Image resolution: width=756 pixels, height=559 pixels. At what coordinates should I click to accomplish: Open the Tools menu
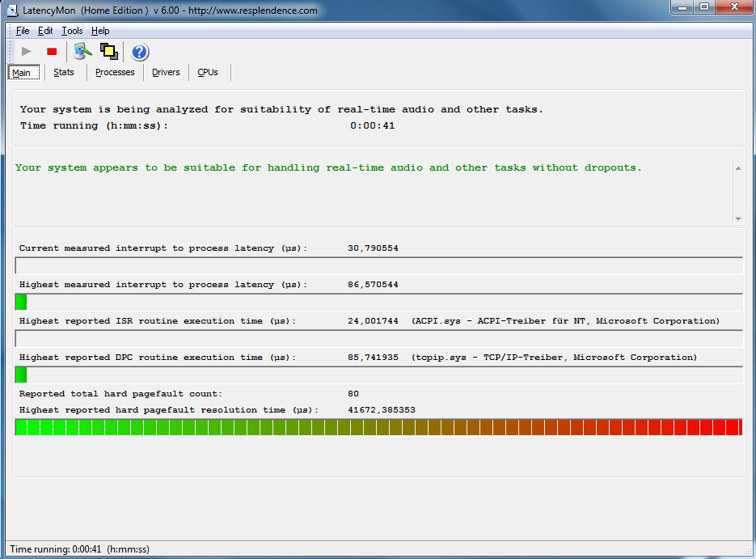tap(72, 31)
